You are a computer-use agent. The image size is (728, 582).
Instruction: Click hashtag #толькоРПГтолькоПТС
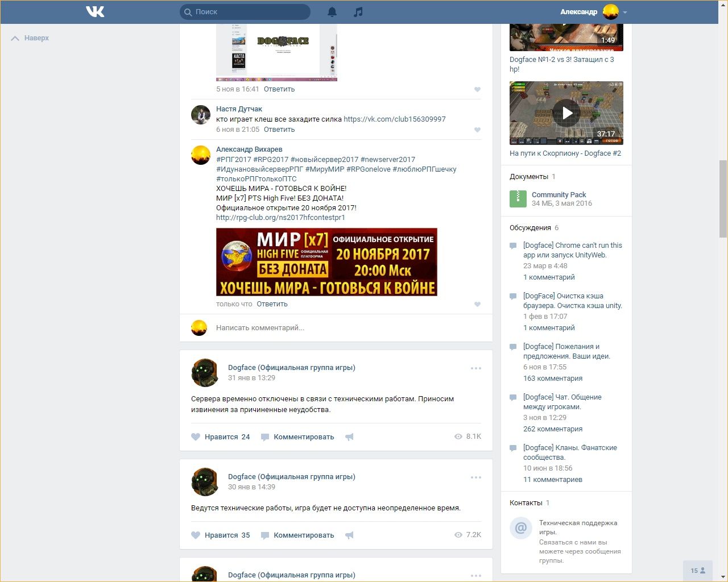[257, 179]
